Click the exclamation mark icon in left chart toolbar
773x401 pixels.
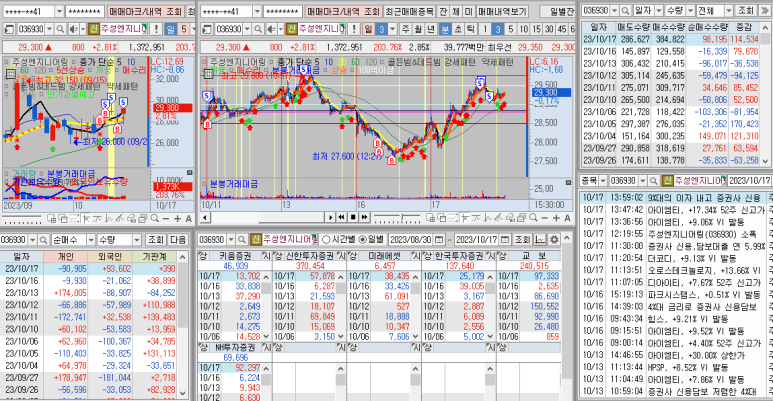(x=156, y=30)
